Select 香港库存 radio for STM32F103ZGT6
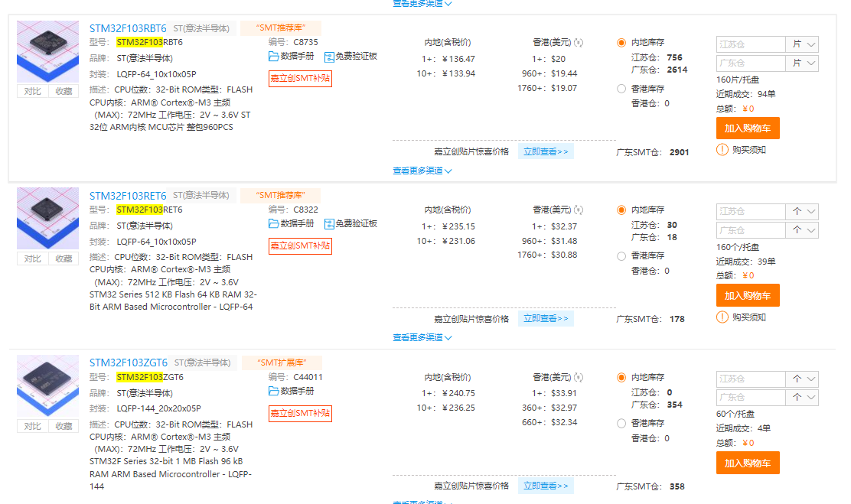 pos(621,423)
